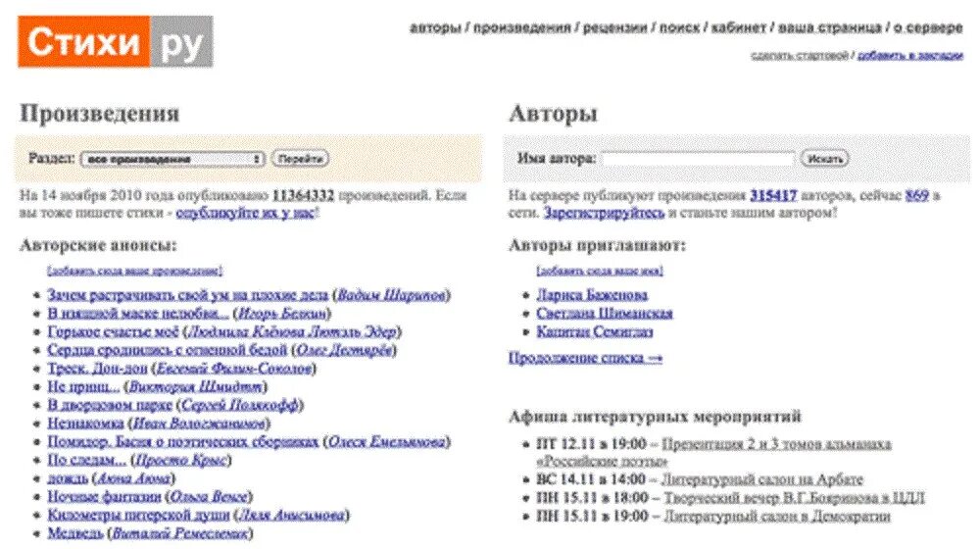Open the поиск page
The width and height of the screenshot is (980, 549).
coord(679,27)
